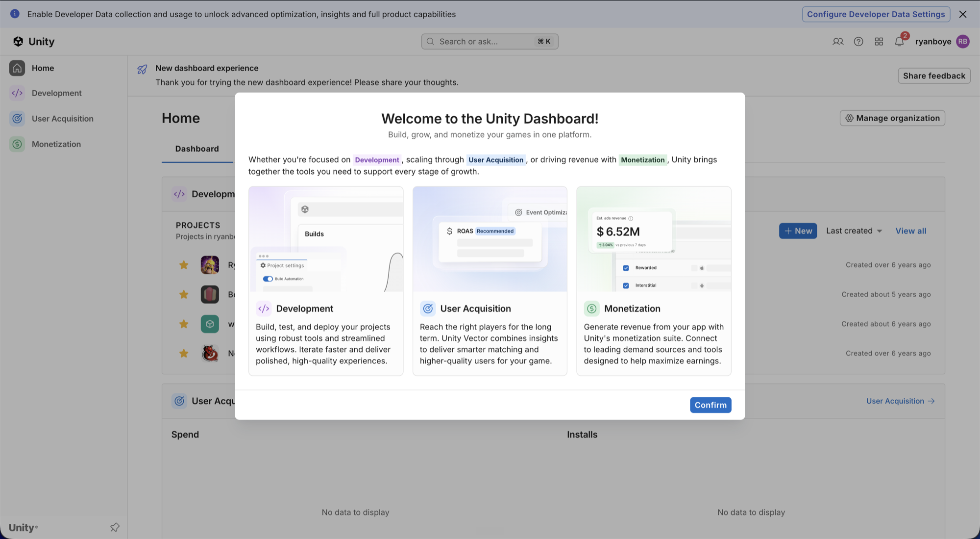
Task: Click the star on the fourth project row
Action: pyautogui.click(x=184, y=354)
